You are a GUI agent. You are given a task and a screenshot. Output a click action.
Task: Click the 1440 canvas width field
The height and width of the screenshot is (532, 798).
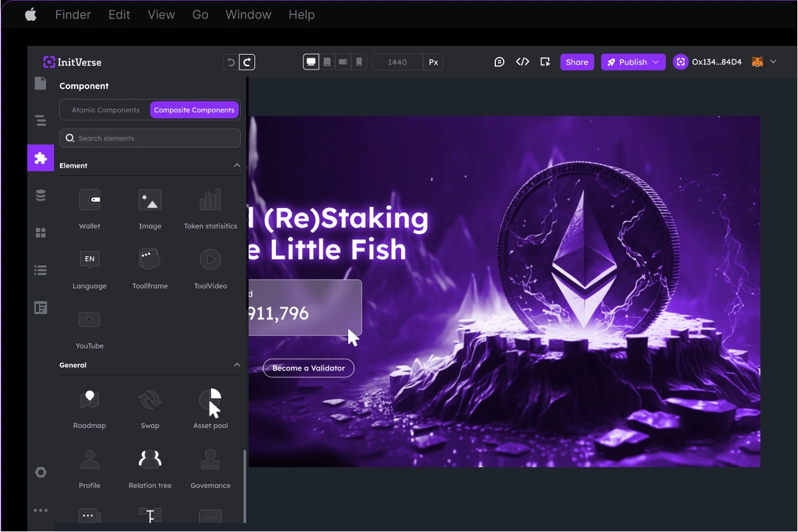(x=397, y=62)
